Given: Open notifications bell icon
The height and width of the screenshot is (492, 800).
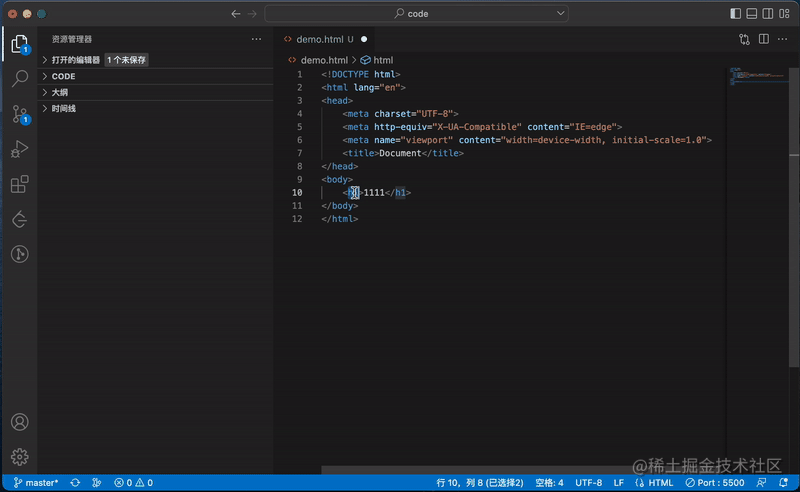Looking at the screenshot, I should pos(783,483).
